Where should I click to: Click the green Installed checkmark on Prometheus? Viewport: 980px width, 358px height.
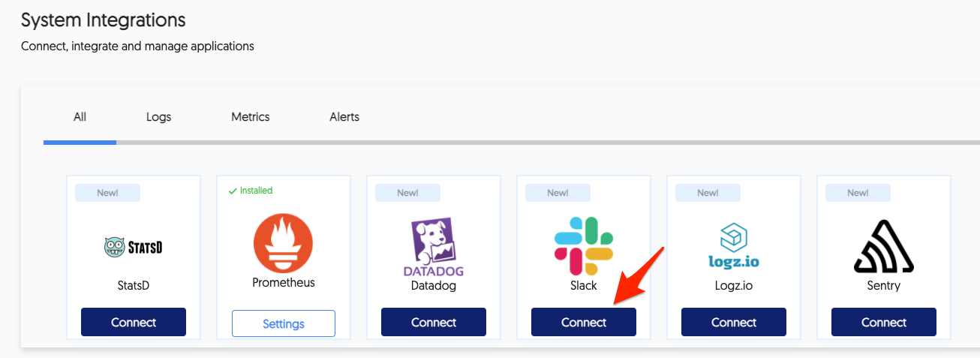[x=233, y=191]
